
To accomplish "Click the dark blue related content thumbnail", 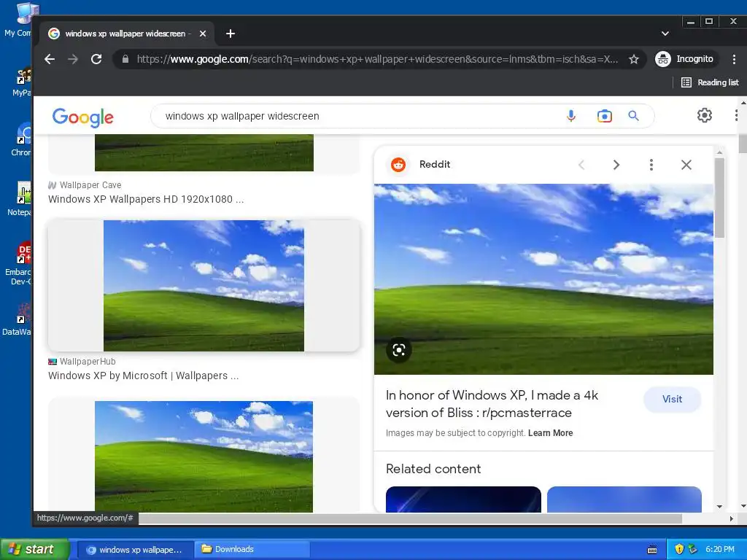I will 463,499.
